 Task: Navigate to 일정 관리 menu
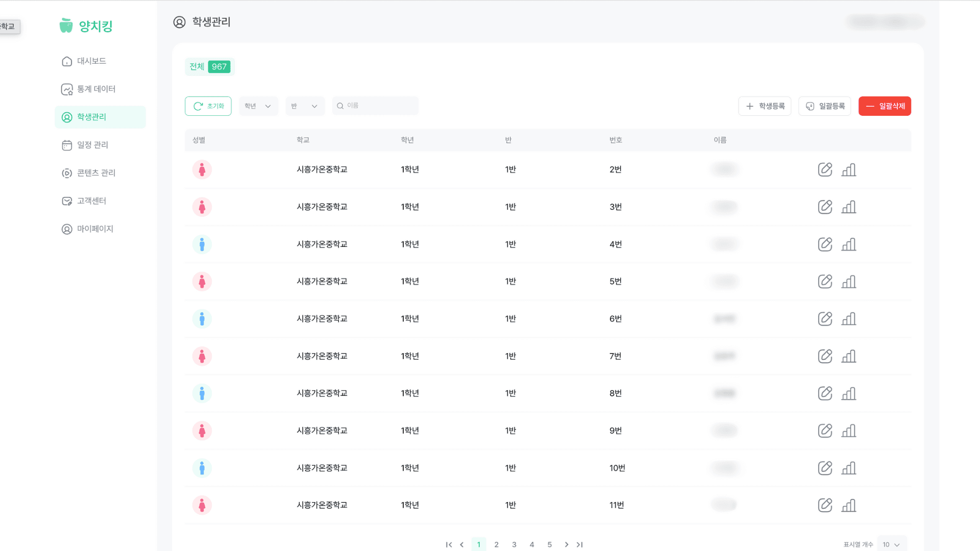92,145
